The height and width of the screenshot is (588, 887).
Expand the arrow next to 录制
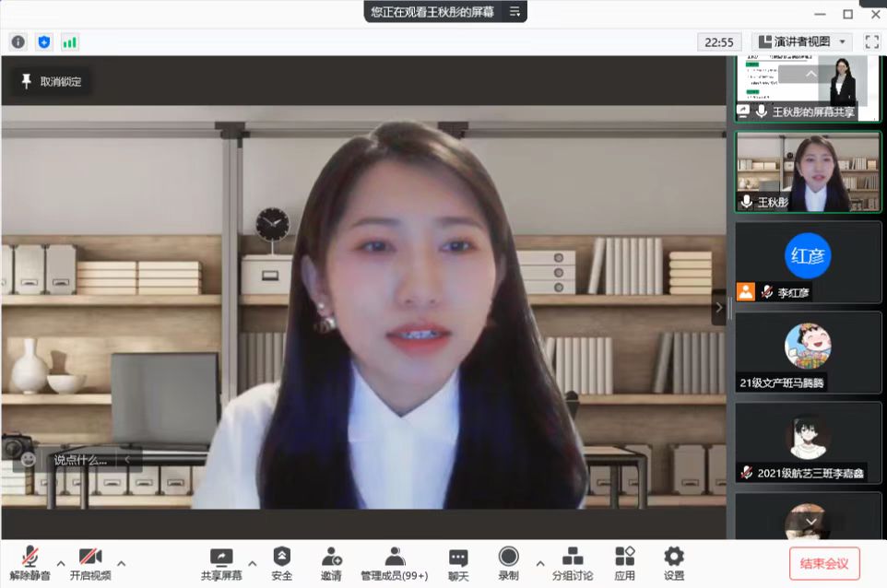pyautogui.click(x=540, y=562)
